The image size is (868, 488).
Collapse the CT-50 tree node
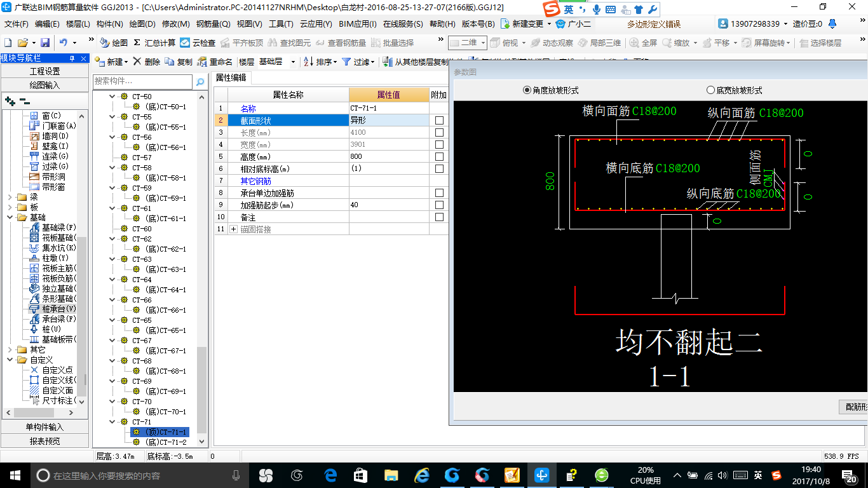(x=112, y=97)
